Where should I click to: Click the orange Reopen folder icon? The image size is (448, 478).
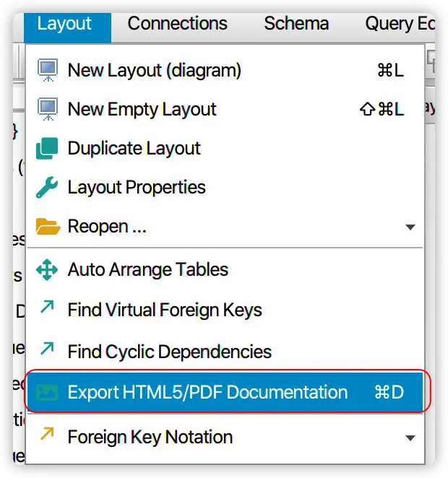48,227
